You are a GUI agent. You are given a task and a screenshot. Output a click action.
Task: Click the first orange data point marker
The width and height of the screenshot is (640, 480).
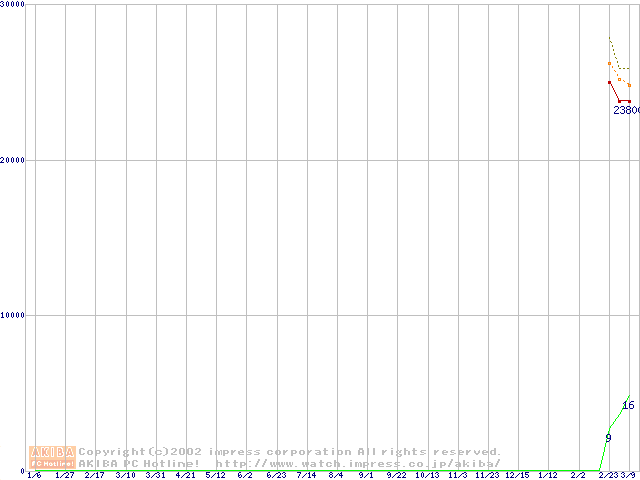(x=609, y=64)
